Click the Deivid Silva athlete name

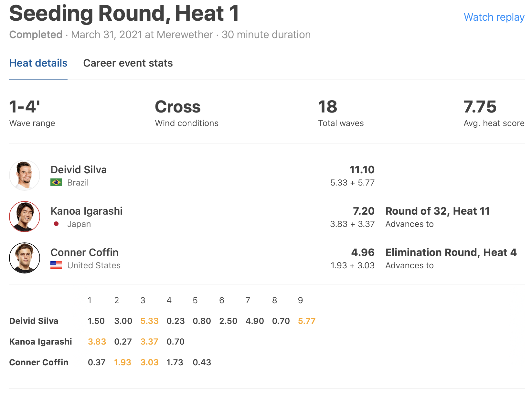[x=79, y=170]
